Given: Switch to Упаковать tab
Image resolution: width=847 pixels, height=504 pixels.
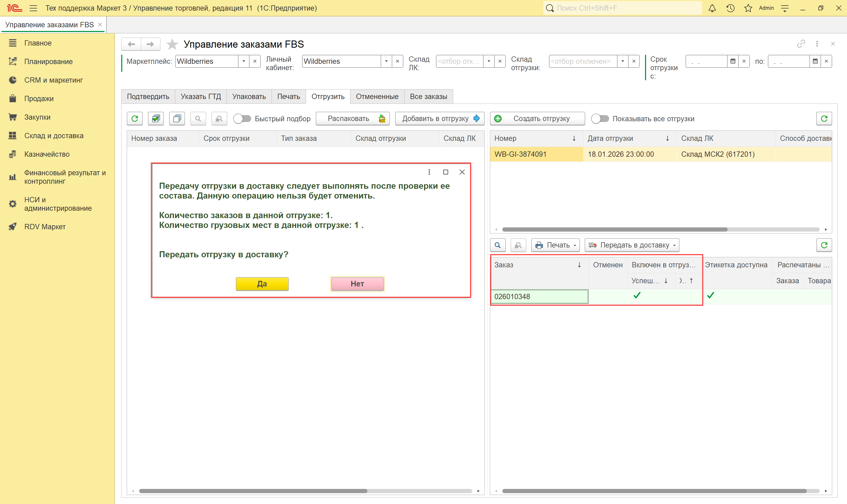Looking at the screenshot, I should point(249,96).
